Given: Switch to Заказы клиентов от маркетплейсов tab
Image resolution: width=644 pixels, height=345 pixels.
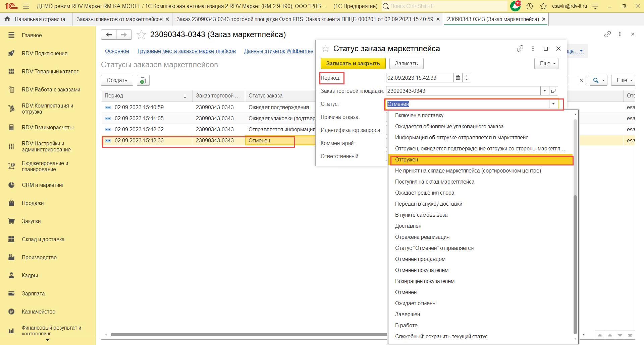Looking at the screenshot, I should pos(119,19).
